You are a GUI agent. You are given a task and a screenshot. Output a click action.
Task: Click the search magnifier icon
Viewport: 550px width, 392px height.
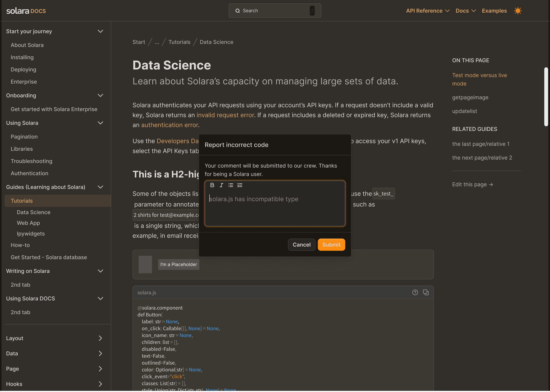click(237, 11)
